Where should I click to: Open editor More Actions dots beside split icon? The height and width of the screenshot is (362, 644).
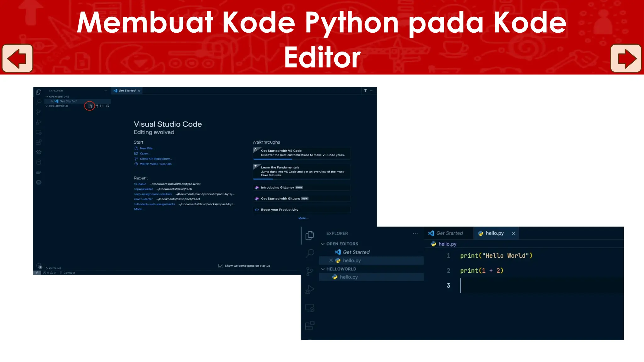point(372,90)
